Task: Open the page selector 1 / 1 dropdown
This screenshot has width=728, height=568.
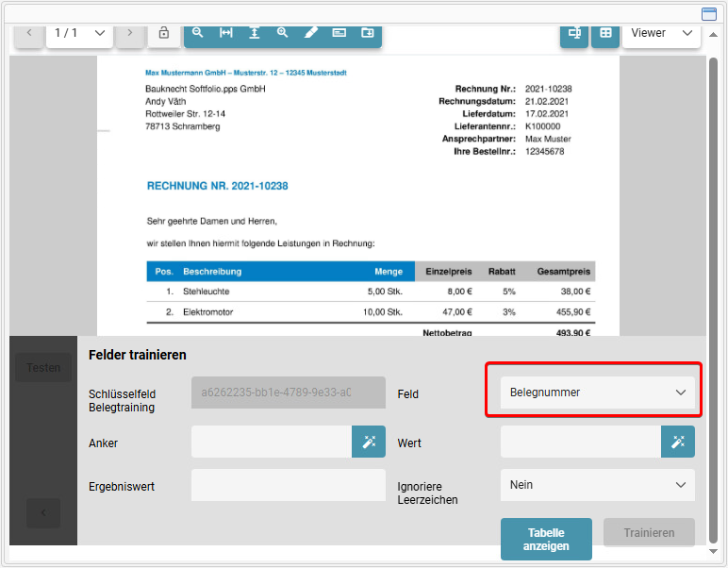Action: (x=79, y=33)
